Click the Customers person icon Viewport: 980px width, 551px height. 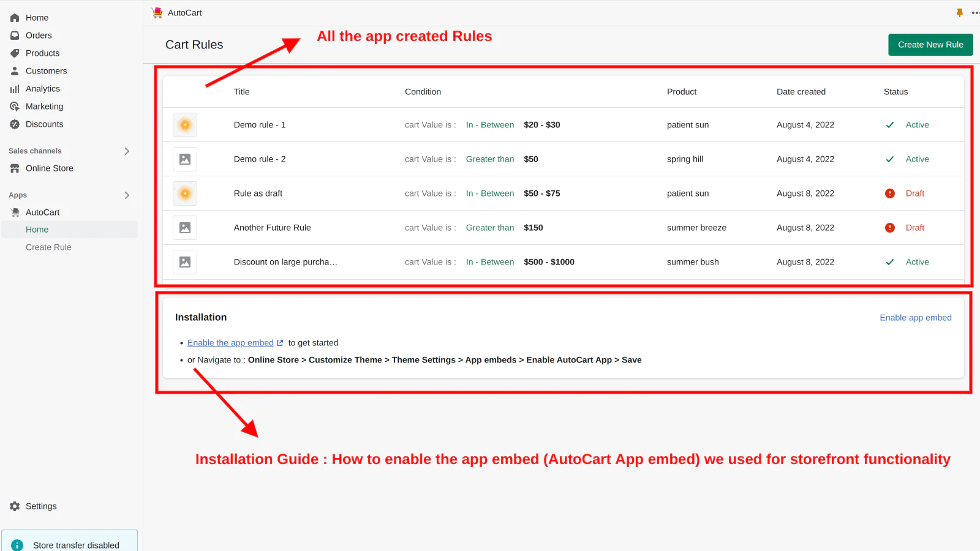pyautogui.click(x=15, y=71)
